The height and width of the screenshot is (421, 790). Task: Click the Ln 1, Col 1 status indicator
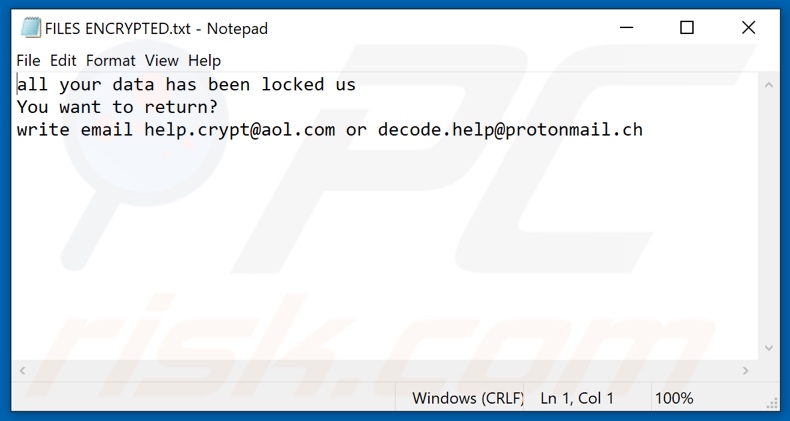coord(577,398)
